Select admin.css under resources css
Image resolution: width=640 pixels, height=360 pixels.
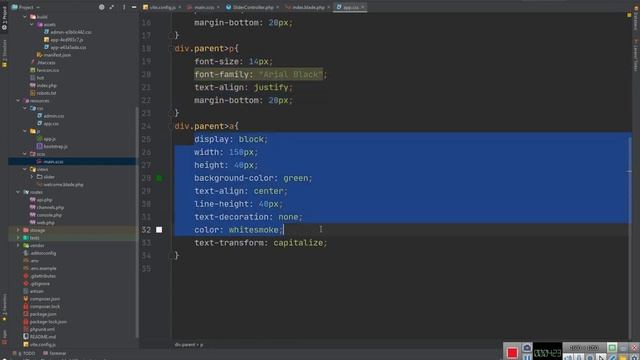pos(50,116)
